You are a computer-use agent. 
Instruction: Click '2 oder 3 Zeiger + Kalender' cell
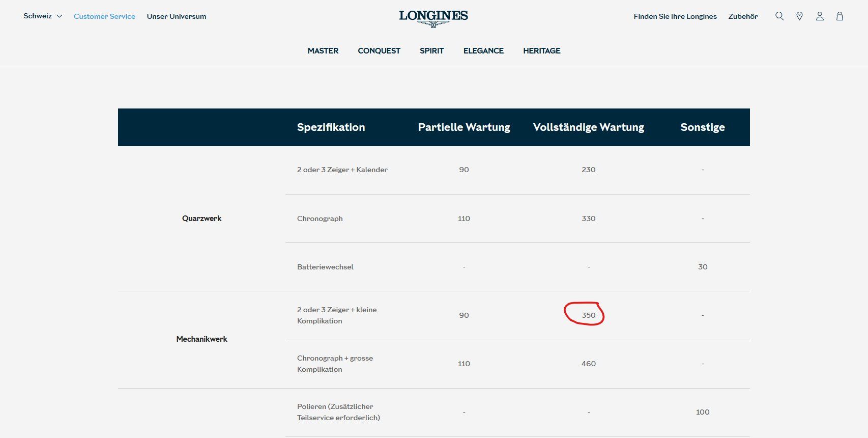[x=342, y=170]
